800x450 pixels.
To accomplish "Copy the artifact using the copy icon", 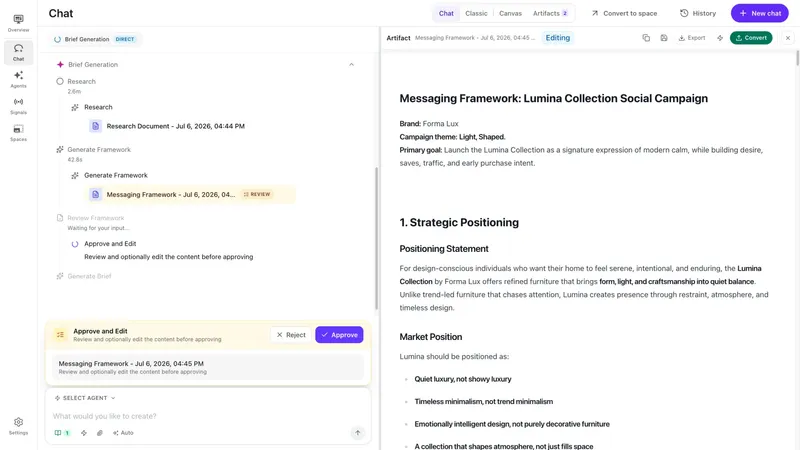I will [x=646, y=38].
